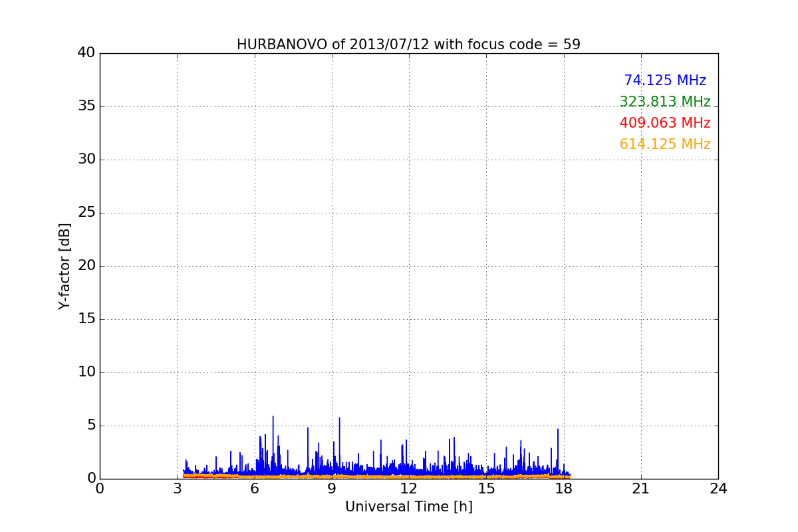
Task: Click the x-axis tick label 3
Action: pos(177,489)
